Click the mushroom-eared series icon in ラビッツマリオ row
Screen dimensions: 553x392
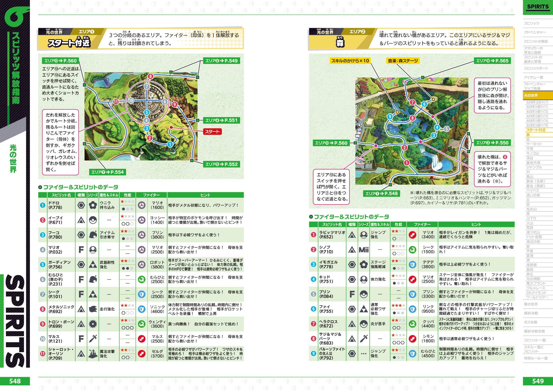pyautogui.click(x=364, y=235)
